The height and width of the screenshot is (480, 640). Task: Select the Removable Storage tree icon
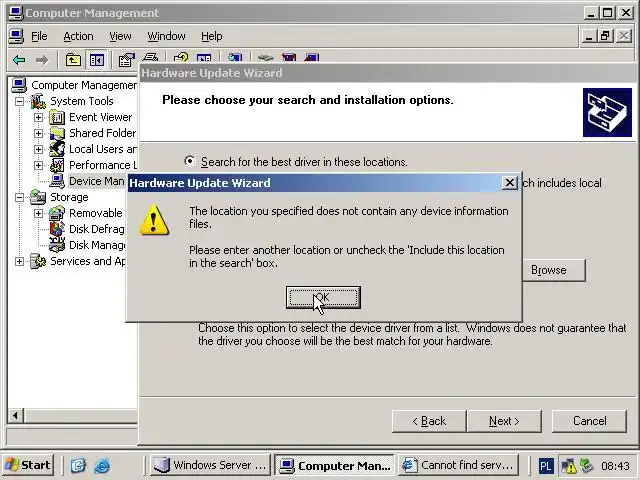(57, 213)
